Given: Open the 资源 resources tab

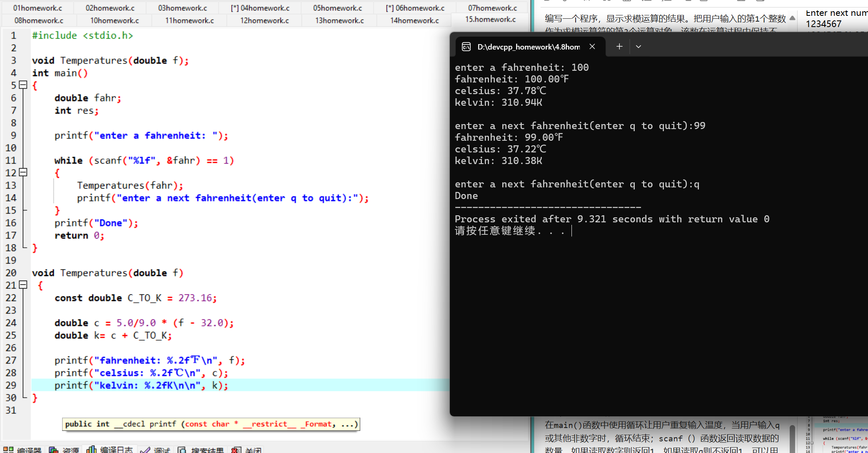Looking at the screenshot, I should coord(65,450).
